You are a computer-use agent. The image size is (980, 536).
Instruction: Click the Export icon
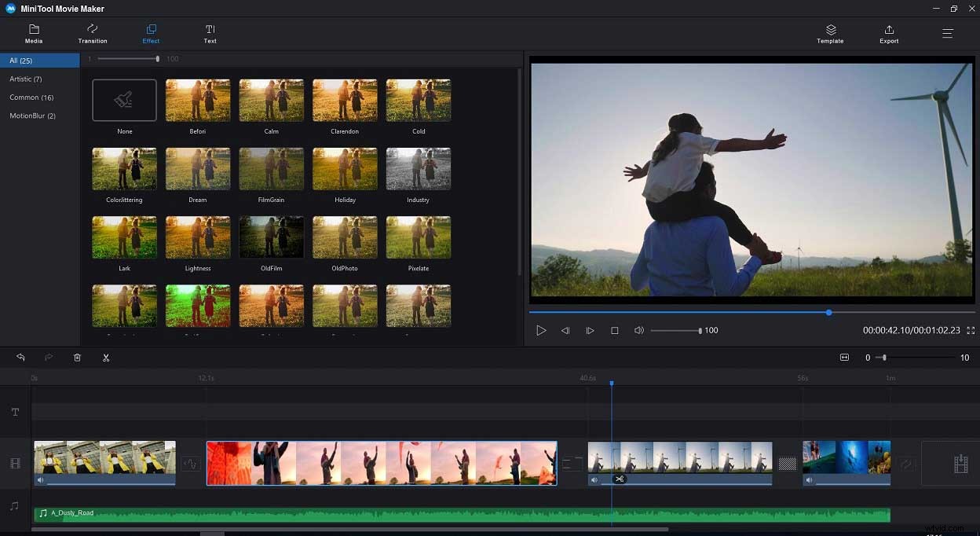888,33
